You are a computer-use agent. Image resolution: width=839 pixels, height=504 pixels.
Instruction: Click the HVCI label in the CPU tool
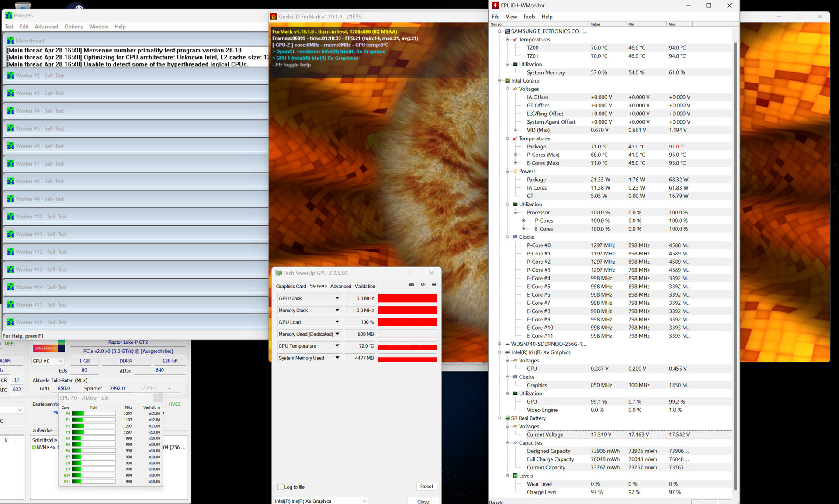tap(174, 404)
